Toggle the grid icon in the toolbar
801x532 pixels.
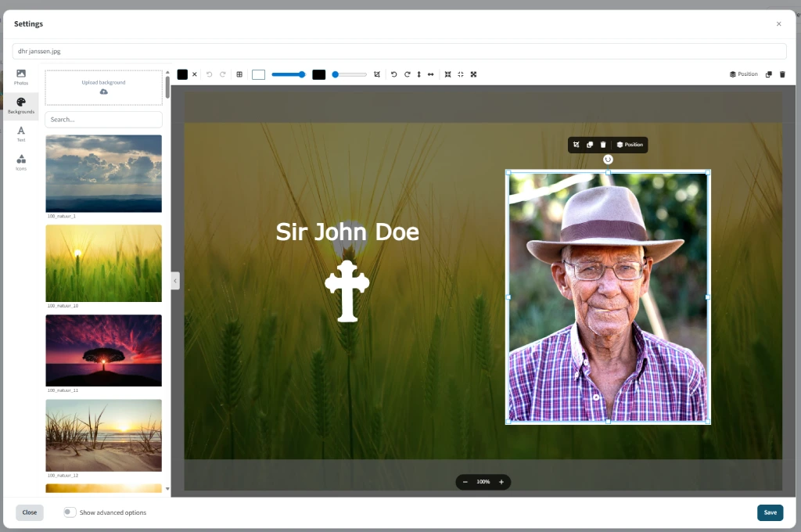click(239, 74)
